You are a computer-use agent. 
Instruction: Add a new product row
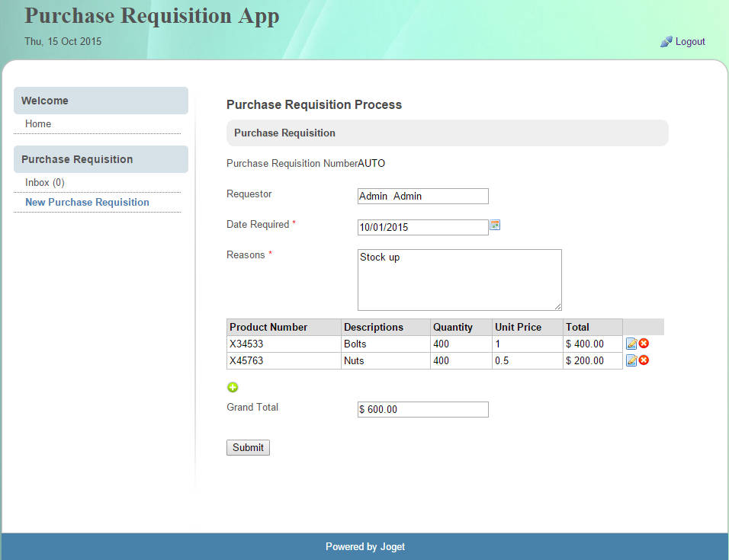coord(233,387)
